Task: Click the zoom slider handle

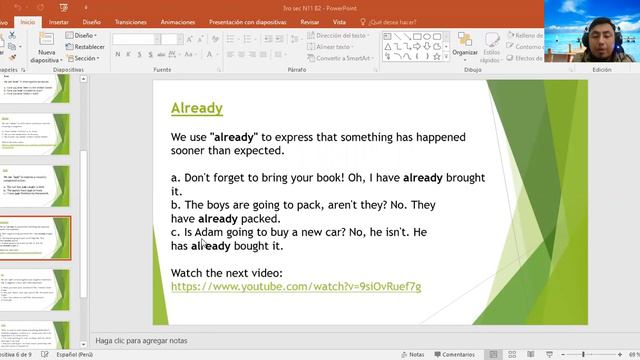Action: (583, 355)
